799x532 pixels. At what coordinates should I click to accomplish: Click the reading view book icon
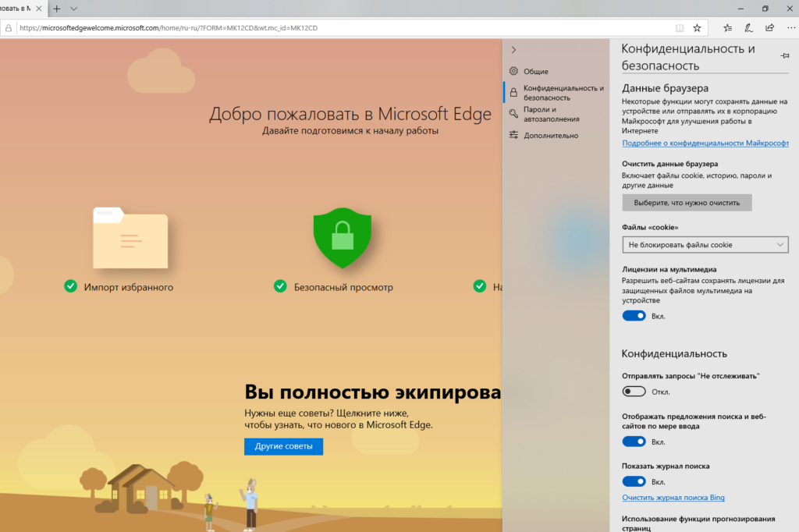coord(680,28)
